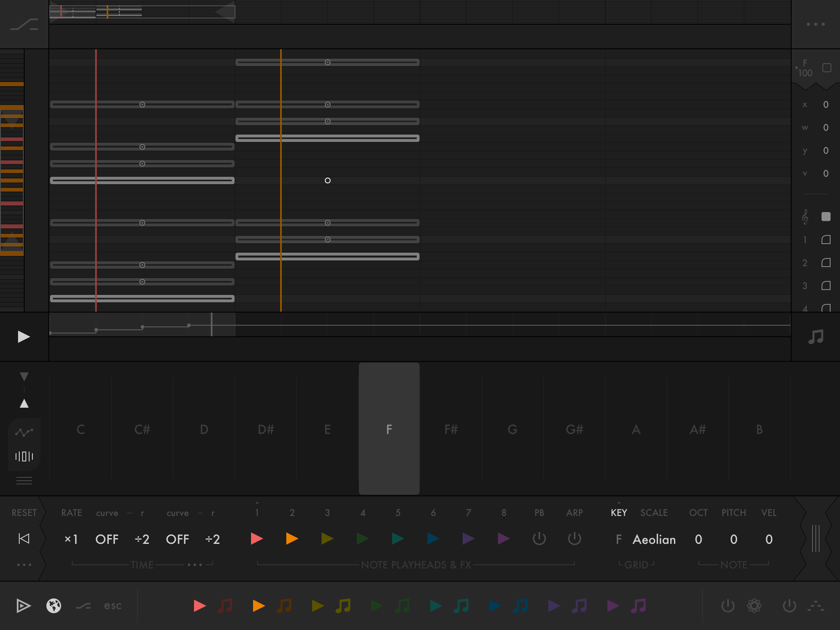Switch to the SCALE tab
The image size is (840, 630).
654,513
